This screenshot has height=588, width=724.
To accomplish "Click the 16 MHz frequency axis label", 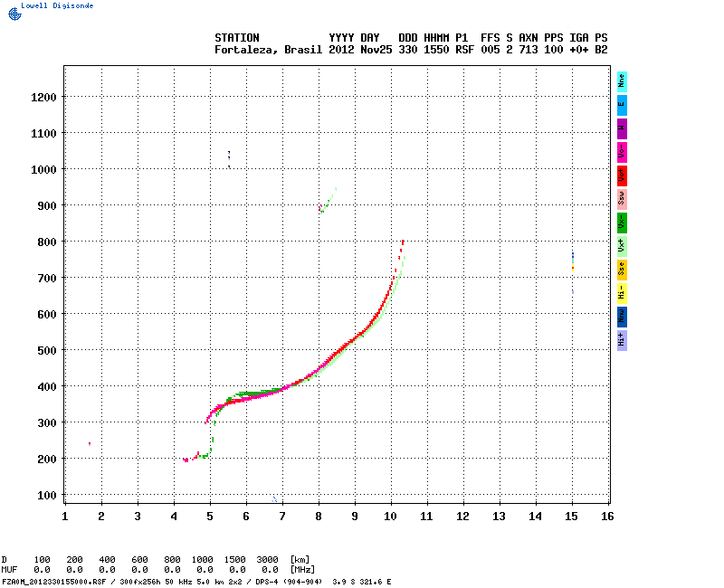I will click(607, 517).
